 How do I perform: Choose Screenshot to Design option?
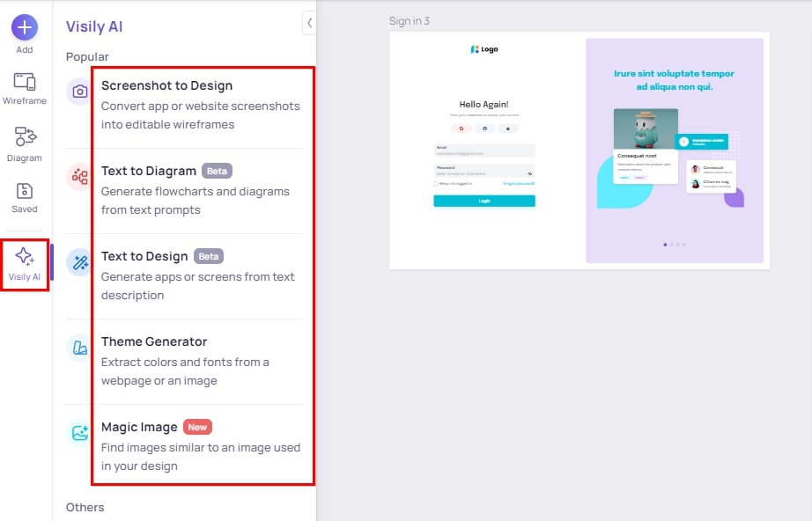click(x=201, y=105)
